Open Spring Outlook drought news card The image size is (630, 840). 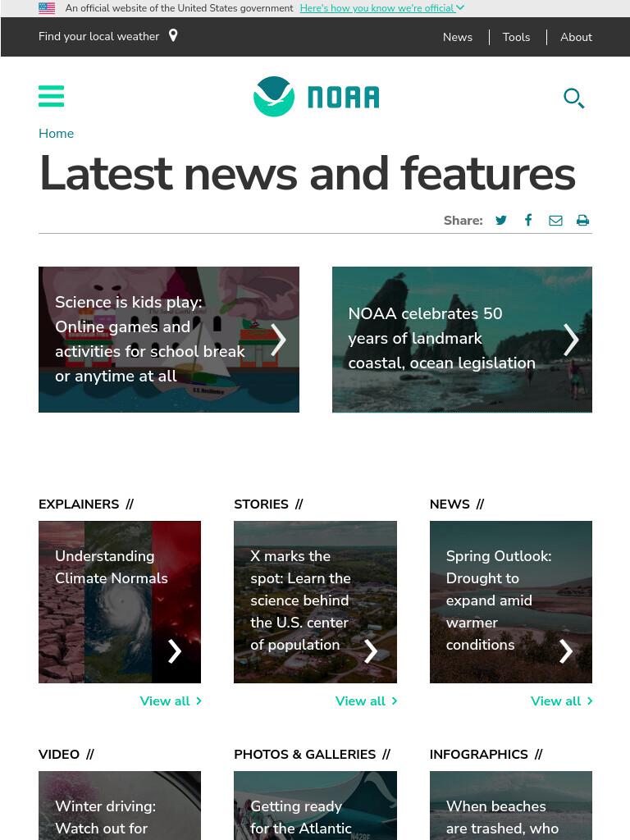[510, 602]
